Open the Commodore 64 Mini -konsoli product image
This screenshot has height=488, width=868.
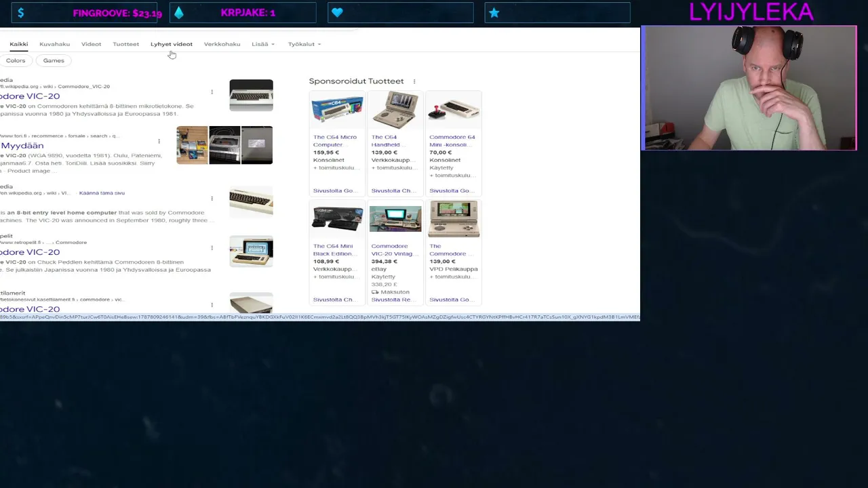coord(454,109)
